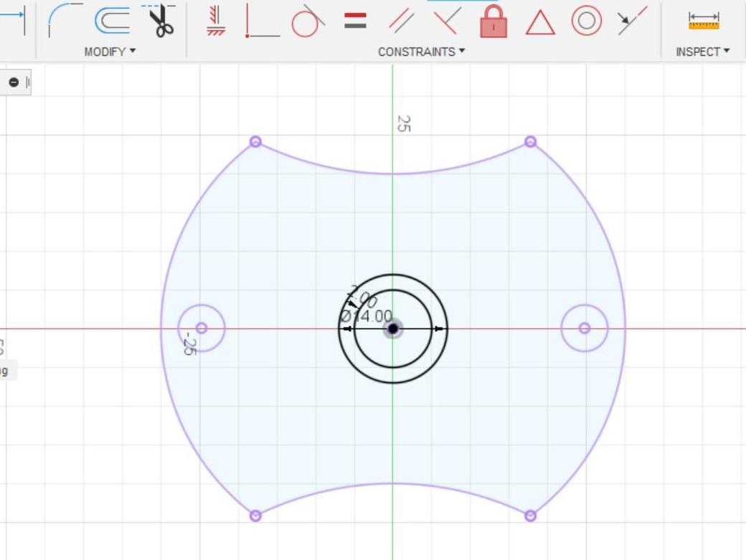Screen dimensions: 746x560
Task: Select the bottom-right sketch corner point
Action: point(531,516)
